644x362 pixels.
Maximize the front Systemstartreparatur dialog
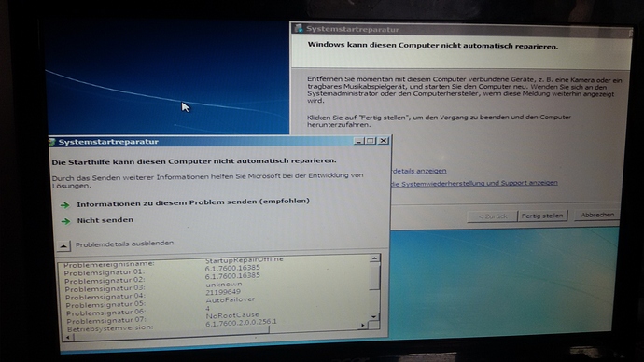[x=371, y=141]
